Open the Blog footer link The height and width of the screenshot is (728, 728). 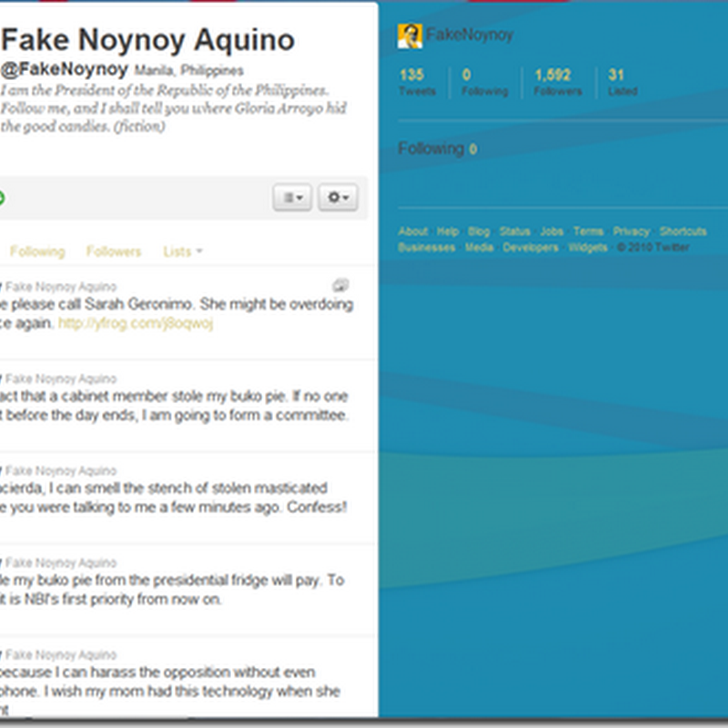tap(479, 231)
